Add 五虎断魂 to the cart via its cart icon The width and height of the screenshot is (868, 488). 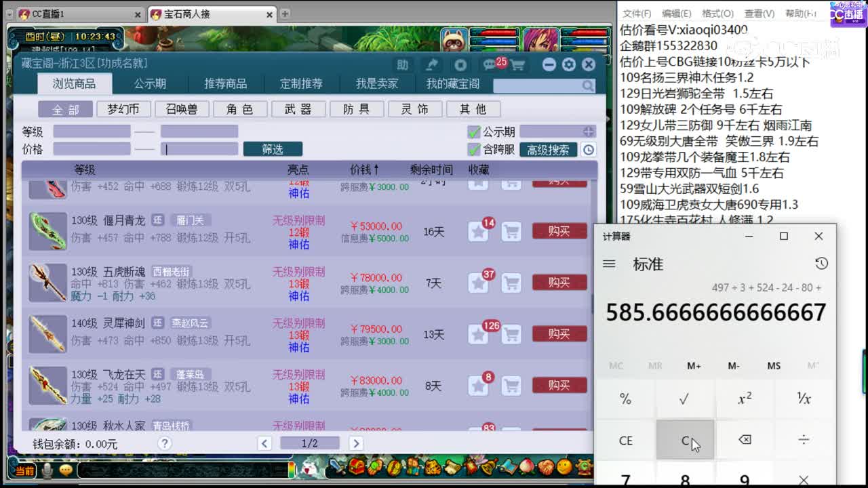(511, 283)
